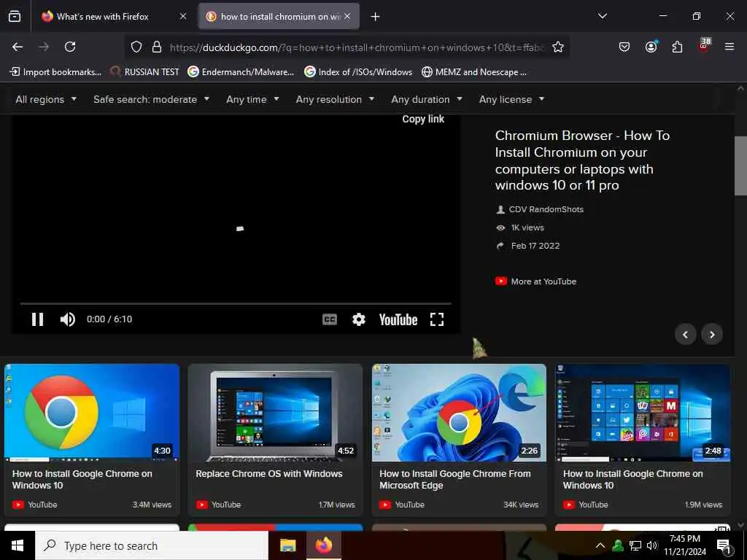
Task: Click the Firefox taskbar icon
Action: pyautogui.click(x=323, y=545)
